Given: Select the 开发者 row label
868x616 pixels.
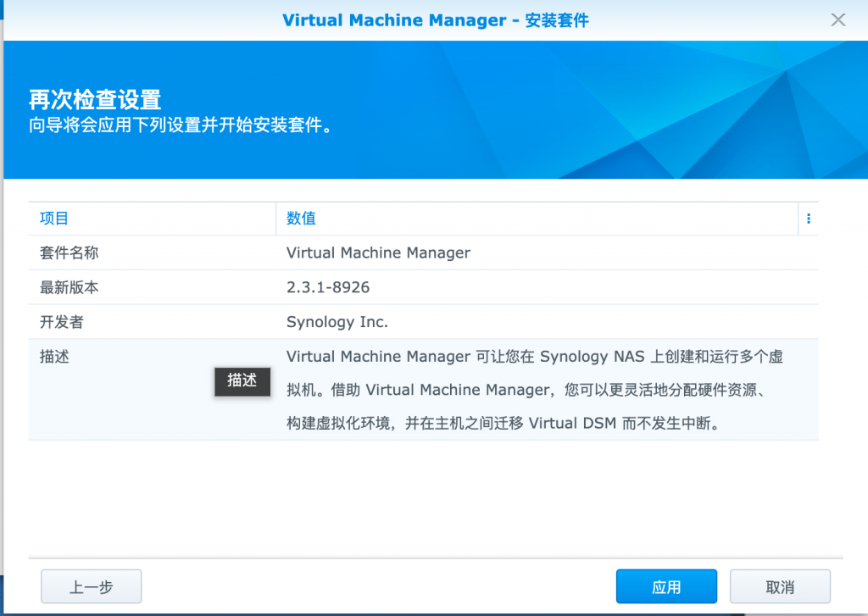Looking at the screenshot, I should click(61, 322).
